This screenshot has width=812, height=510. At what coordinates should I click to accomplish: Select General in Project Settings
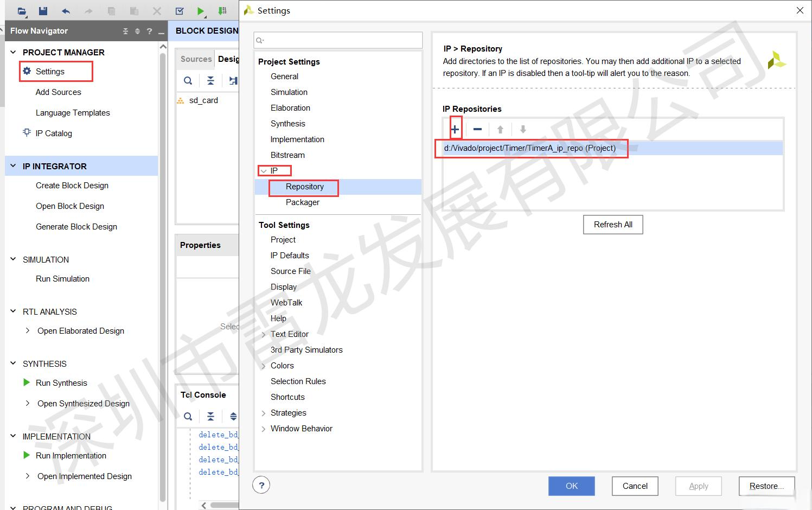284,76
